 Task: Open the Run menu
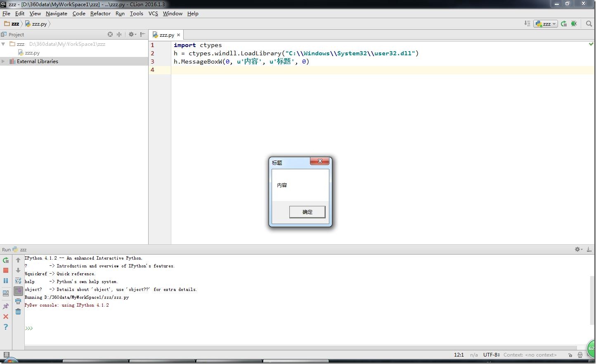120,13
